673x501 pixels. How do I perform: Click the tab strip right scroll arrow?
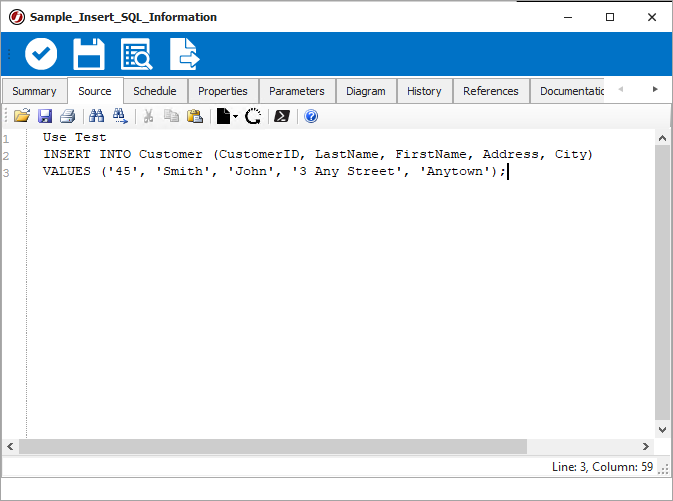[x=655, y=89]
